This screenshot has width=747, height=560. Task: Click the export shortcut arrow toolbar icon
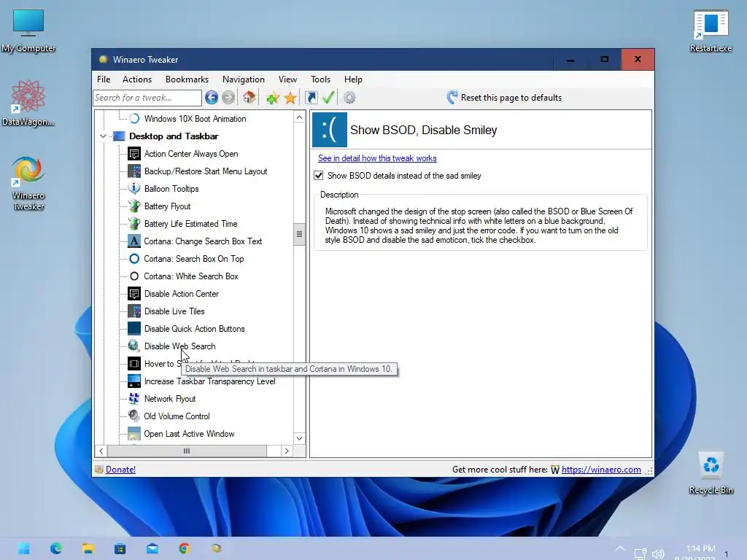[x=311, y=98]
